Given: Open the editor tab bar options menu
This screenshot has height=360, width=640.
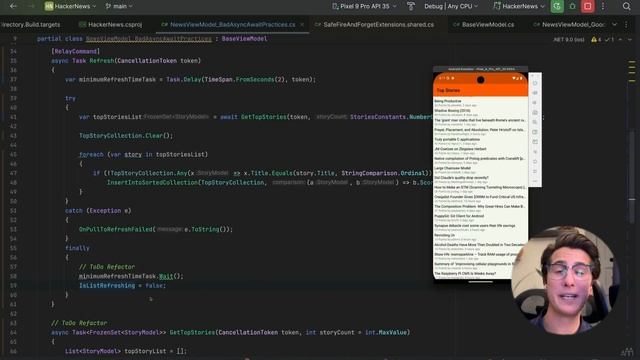Looking at the screenshot, I should click(627, 24).
